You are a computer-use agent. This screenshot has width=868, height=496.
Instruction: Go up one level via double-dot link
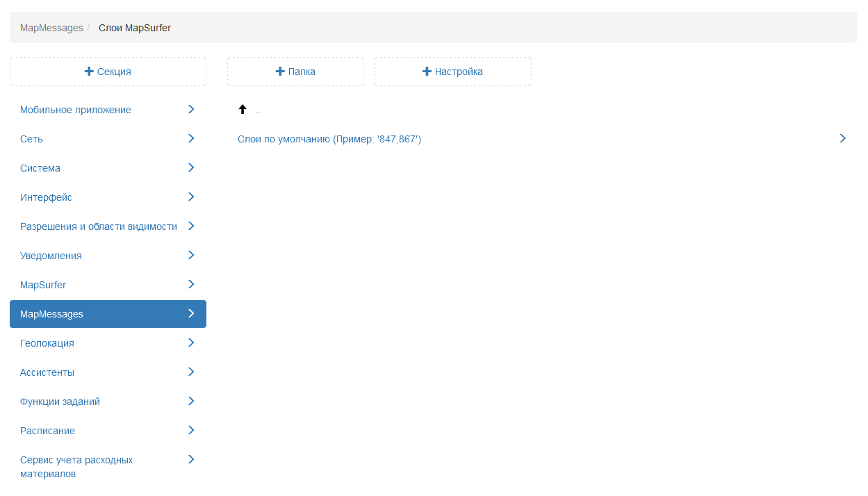[259, 110]
